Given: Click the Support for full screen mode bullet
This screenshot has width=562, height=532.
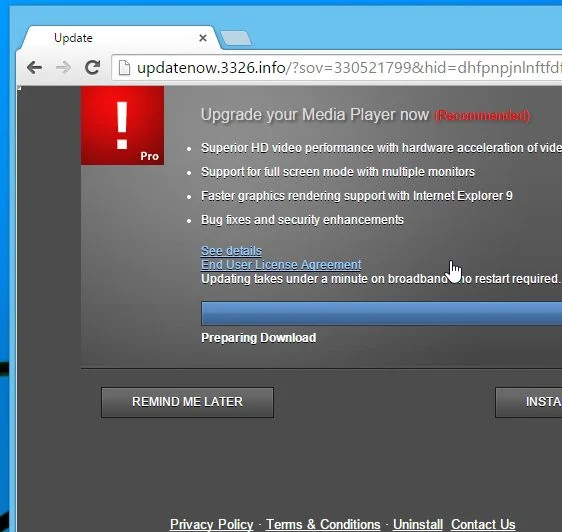Looking at the screenshot, I should click(x=338, y=172).
